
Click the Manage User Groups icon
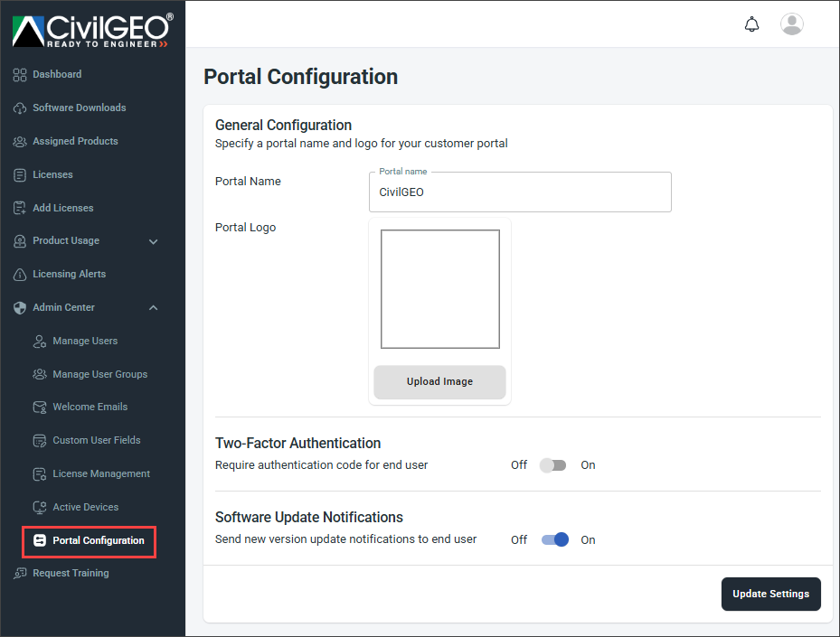tap(40, 375)
